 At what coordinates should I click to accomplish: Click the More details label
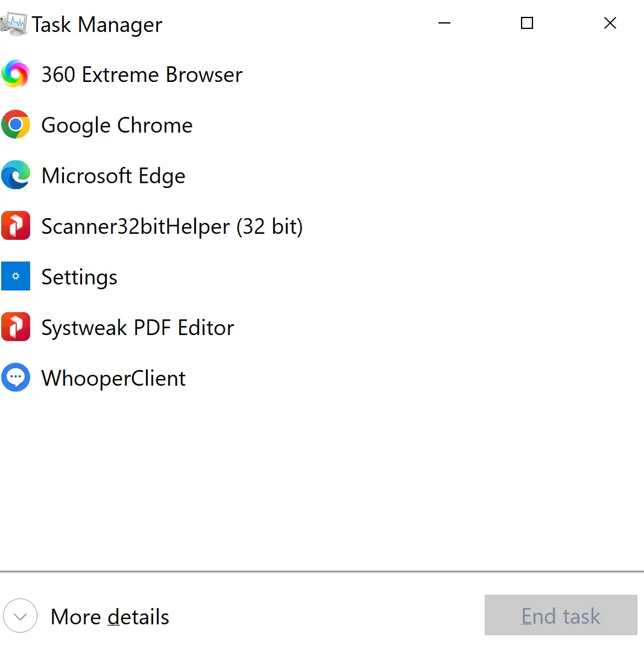[110, 616]
